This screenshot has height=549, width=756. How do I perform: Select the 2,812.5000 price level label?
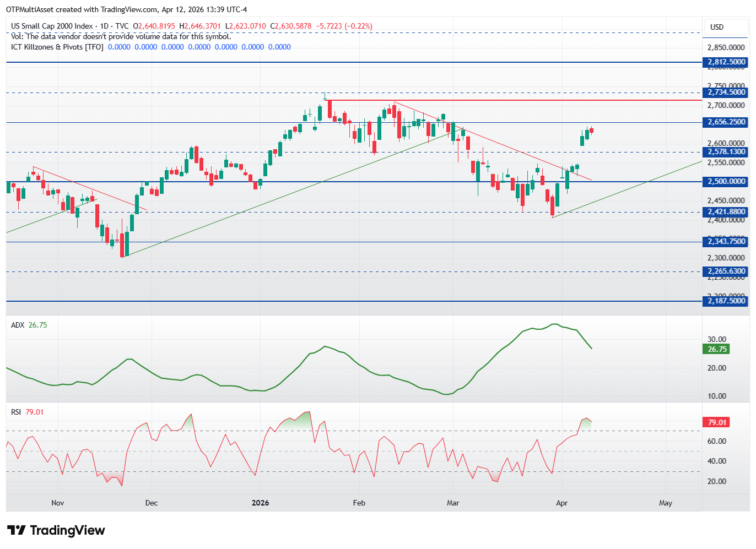tap(726, 62)
